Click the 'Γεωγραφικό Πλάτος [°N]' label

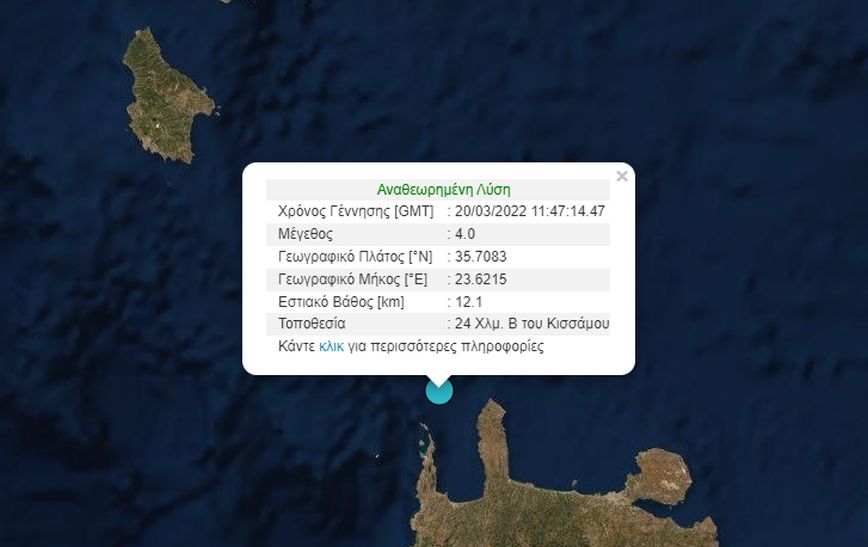[355, 256]
